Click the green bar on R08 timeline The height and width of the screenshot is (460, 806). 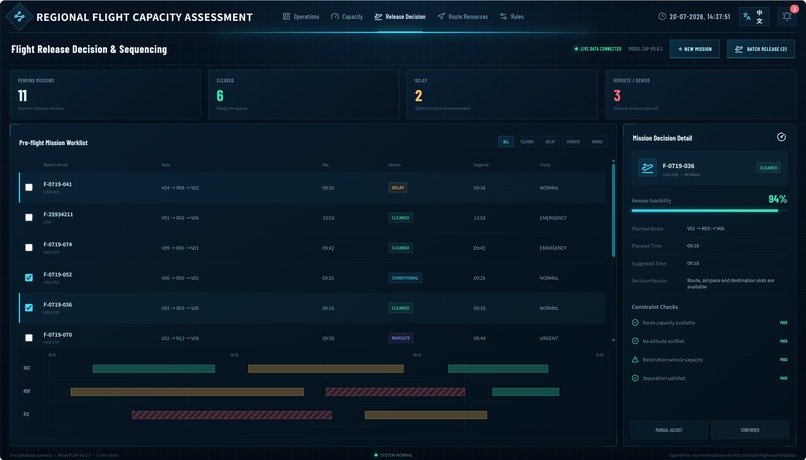[525, 392]
